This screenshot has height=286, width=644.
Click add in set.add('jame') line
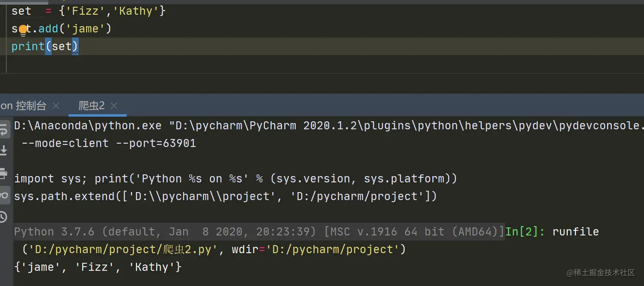[x=48, y=29]
